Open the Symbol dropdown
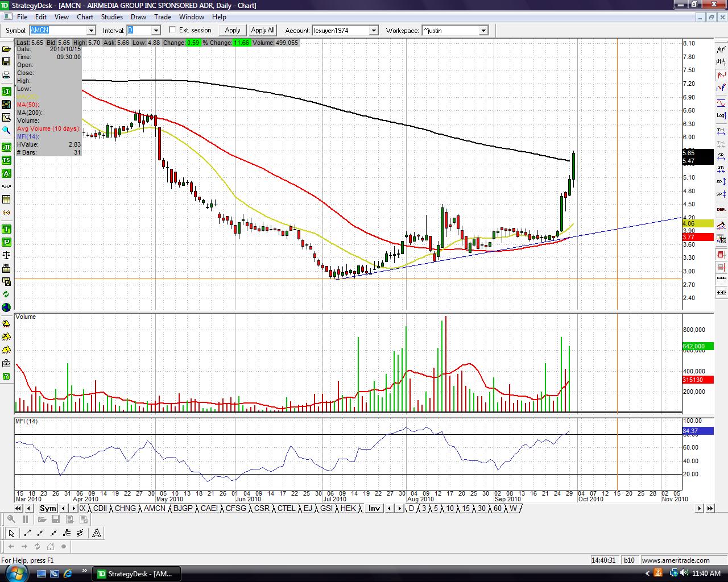Image resolution: width=728 pixels, height=582 pixels. click(x=91, y=31)
